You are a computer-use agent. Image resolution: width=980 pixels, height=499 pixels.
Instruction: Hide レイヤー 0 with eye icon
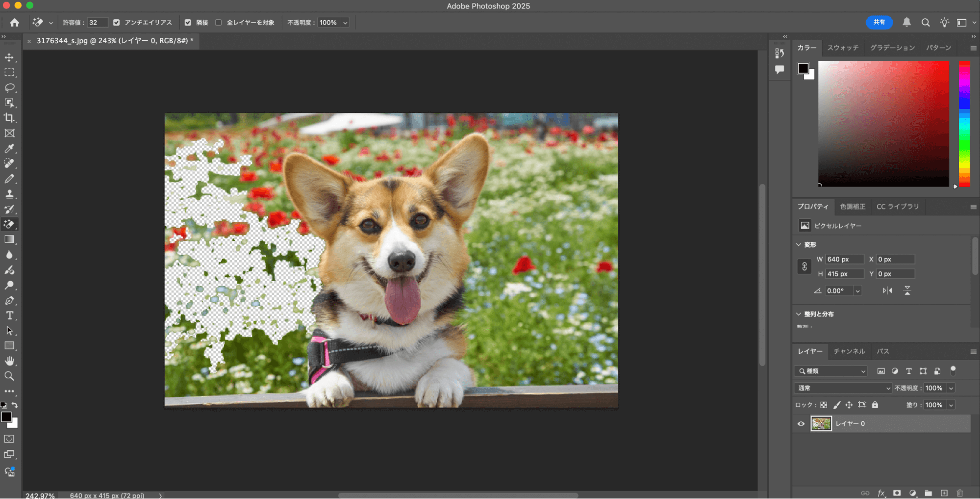801,424
